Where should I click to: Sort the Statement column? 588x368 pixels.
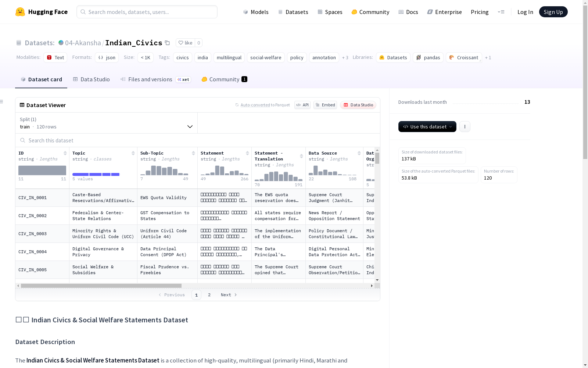tap(247, 153)
